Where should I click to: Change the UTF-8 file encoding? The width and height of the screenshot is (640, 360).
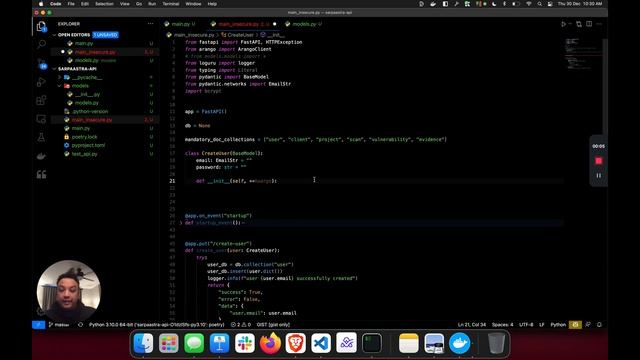[526, 325]
